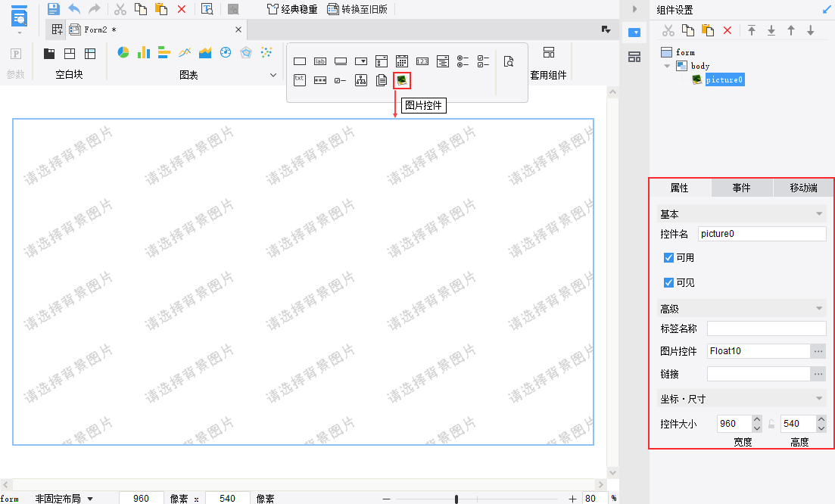
Task: Zoom out with the minus button
Action: tap(387, 499)
